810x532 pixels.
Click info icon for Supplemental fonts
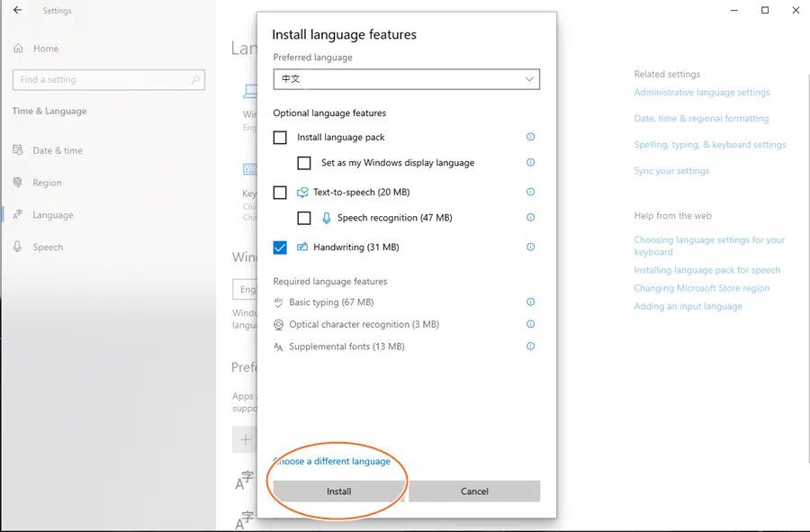[x=530, y=347]
